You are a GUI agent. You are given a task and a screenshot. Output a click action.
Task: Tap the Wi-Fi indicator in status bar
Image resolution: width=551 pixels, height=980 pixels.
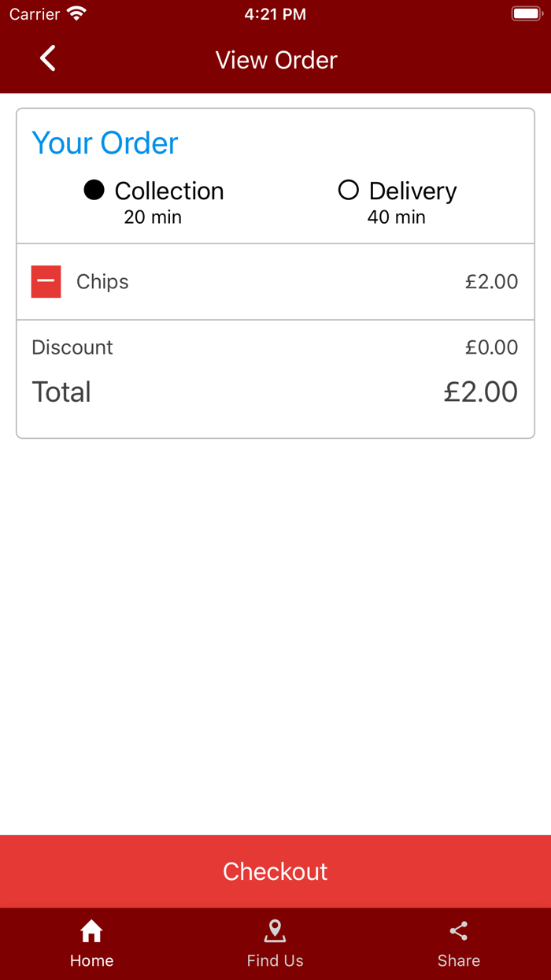click(76, 13)
